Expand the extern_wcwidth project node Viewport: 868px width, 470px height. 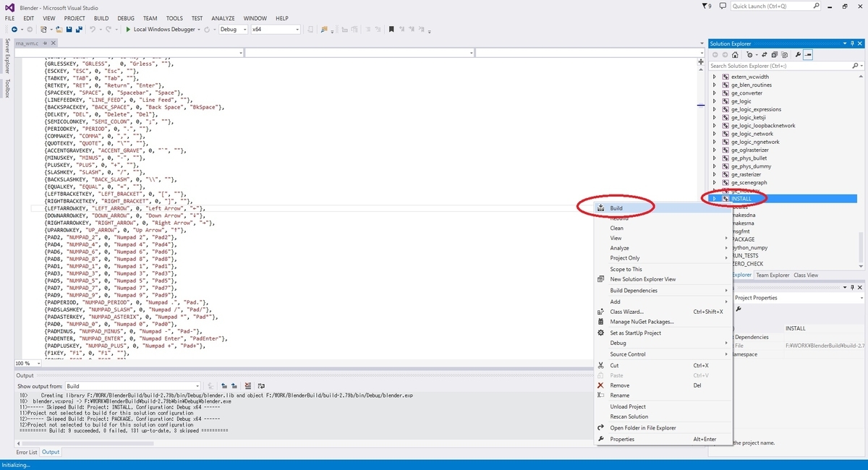pyautogui.click(x=715, y=77)
